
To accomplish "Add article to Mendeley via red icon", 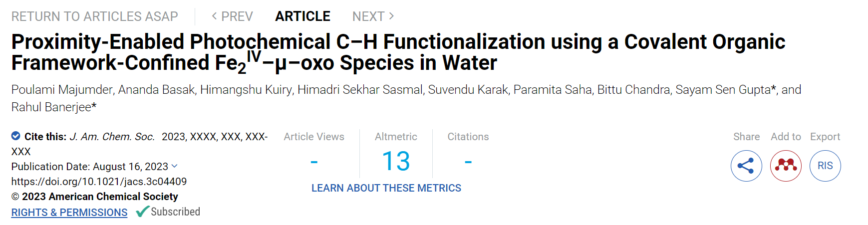I will [x=786, y=166].
